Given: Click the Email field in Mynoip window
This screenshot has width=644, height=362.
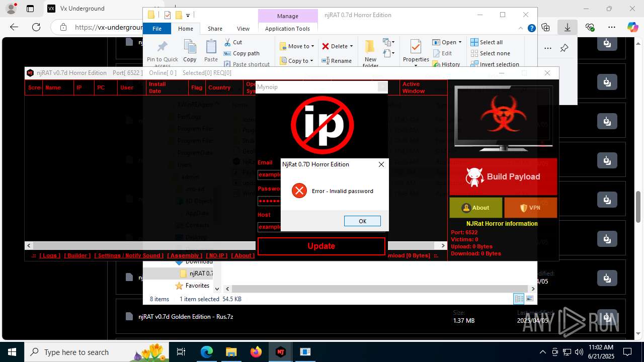Looking at the screenshot, I should point(269,174).
